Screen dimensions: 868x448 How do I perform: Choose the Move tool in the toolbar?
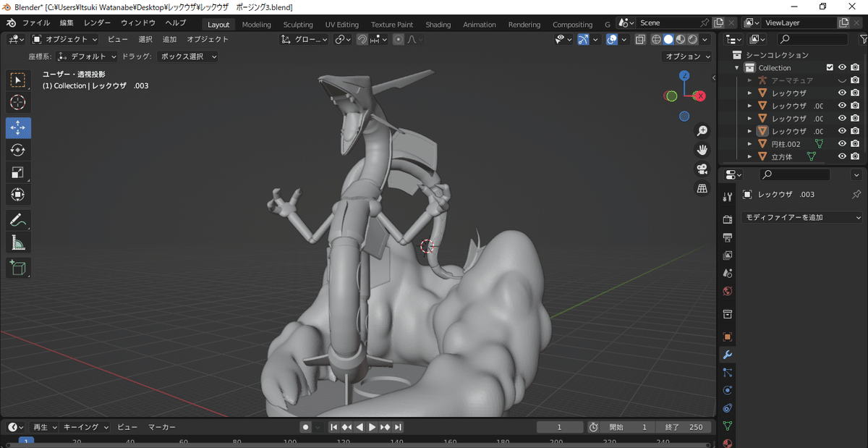(18, 127)
